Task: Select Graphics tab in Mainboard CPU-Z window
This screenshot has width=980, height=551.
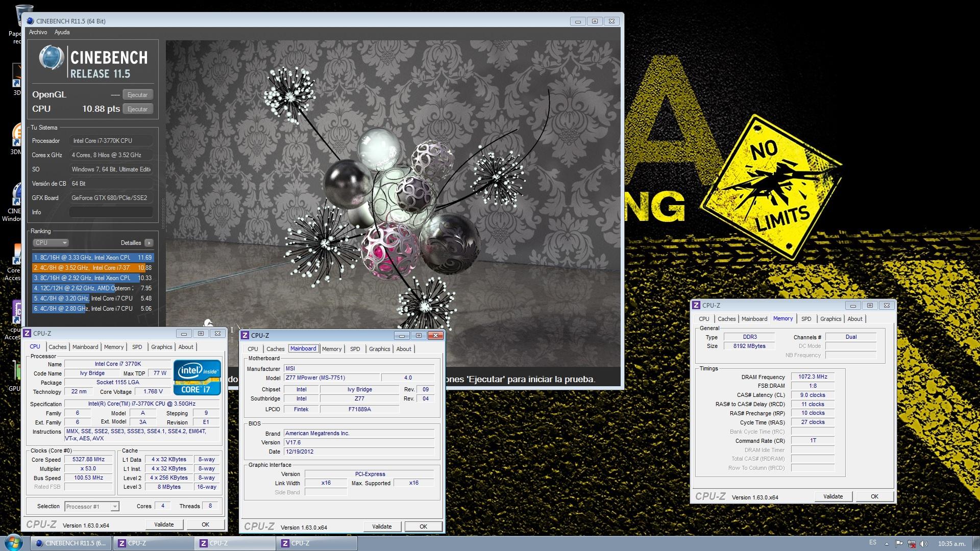Action: pos(379,349)
